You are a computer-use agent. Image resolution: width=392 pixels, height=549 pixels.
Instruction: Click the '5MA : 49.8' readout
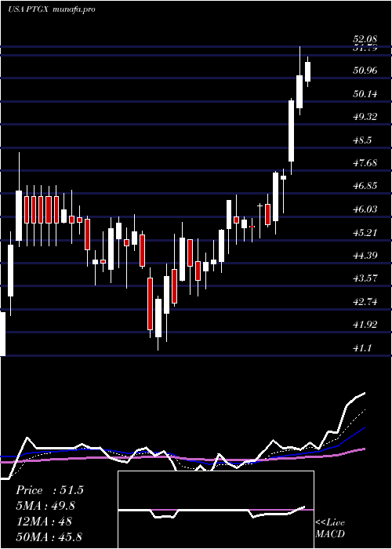tap(45, 506)
